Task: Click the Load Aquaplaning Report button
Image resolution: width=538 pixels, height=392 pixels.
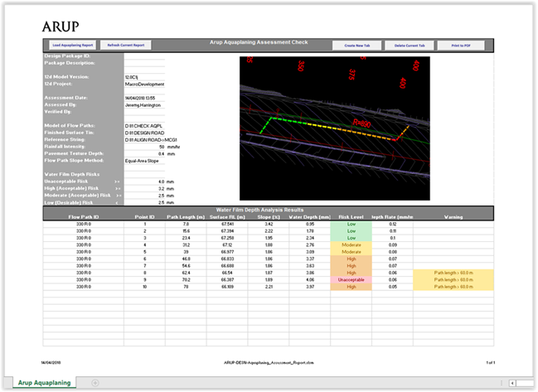Action: [73, 46]
